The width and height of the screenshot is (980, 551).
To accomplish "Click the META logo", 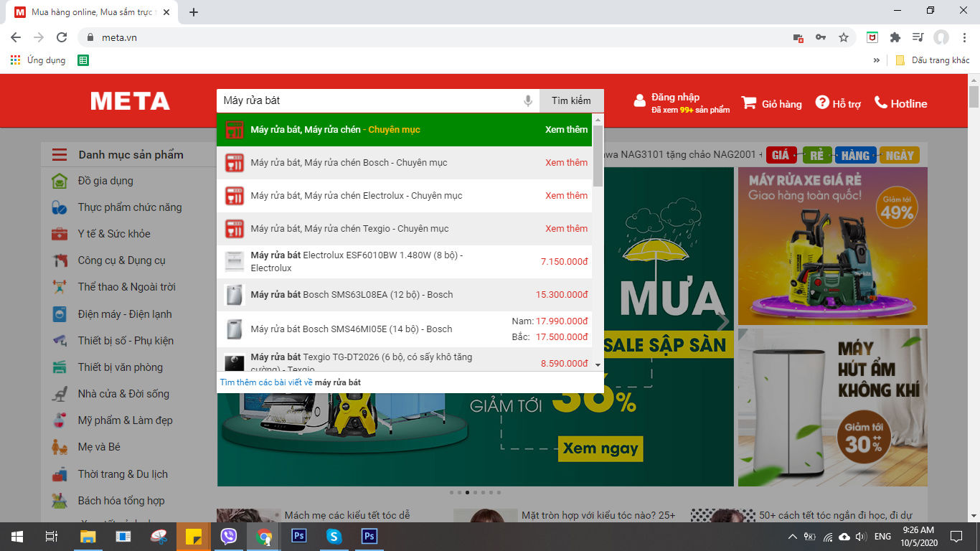I will (130, 101).
